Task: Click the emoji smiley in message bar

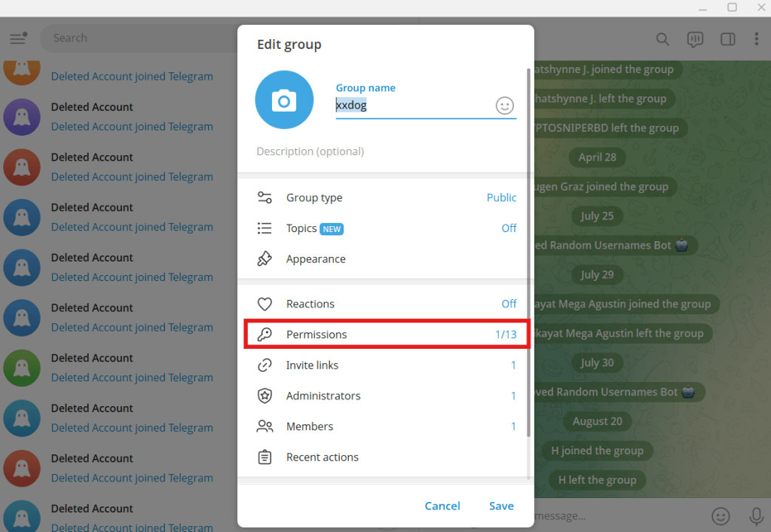Action: 721,515
